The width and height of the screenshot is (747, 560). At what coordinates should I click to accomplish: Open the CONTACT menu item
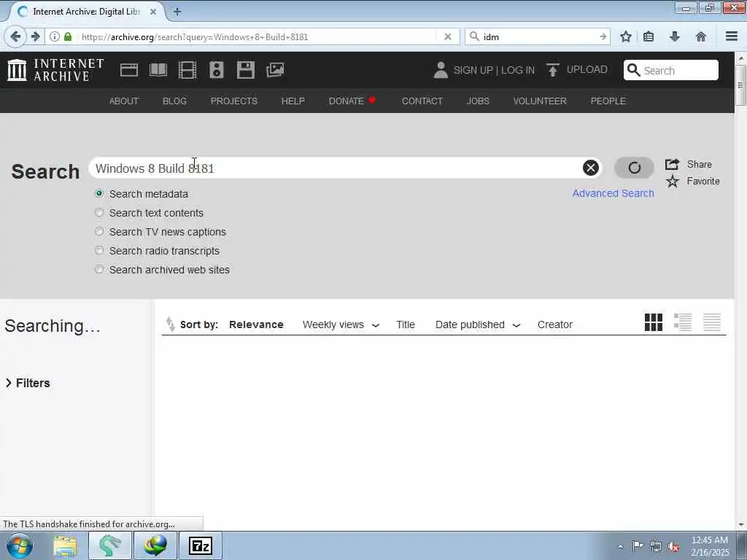tap(422, 101)
